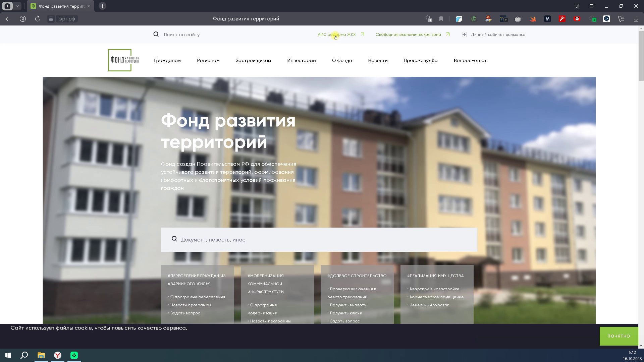Click the ПОНЯТНО cookie consent button
644x362 pixels.
(x=619, y=336)
